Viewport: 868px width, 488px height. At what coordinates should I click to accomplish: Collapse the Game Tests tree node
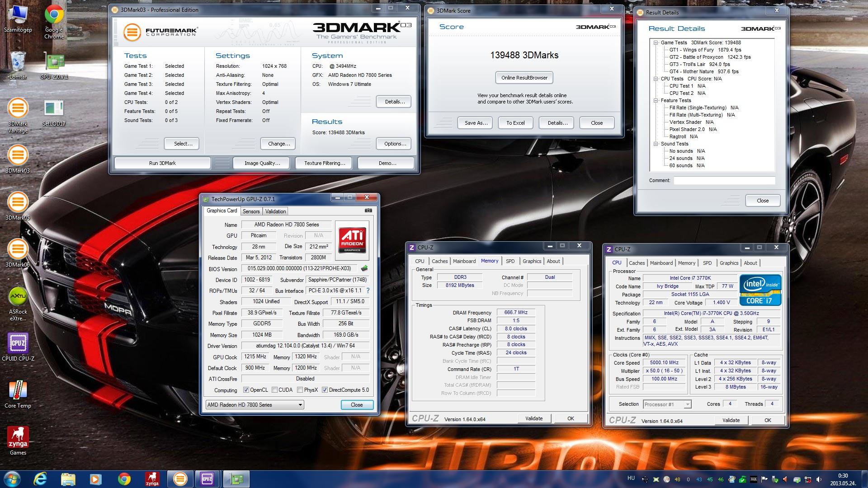pyautogui.click(x=656, y=42)
